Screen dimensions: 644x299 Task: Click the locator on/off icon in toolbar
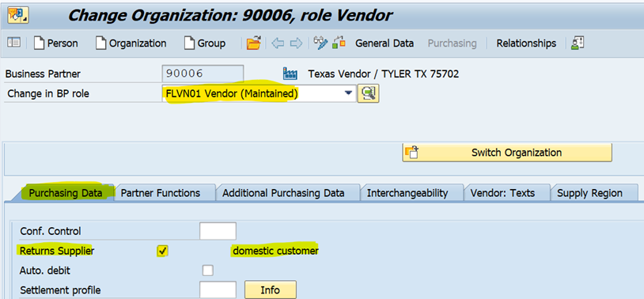13,43
